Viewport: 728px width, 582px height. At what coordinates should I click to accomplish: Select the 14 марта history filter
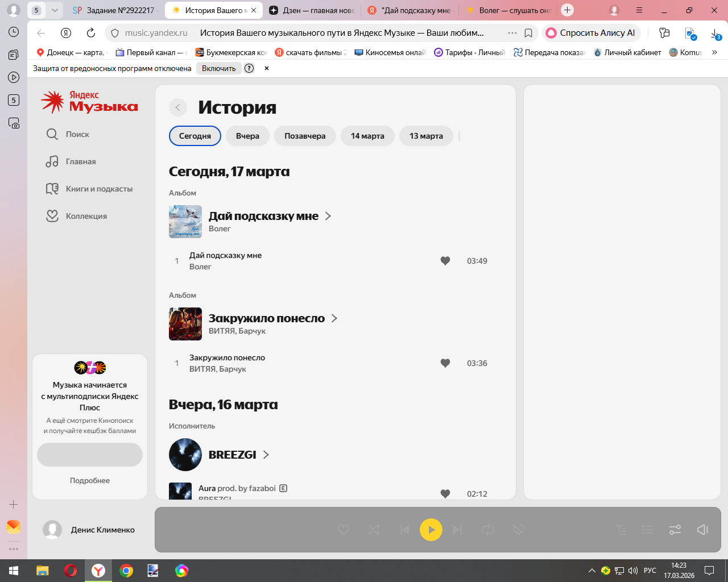pyautogui.click(x=367, y=136)
